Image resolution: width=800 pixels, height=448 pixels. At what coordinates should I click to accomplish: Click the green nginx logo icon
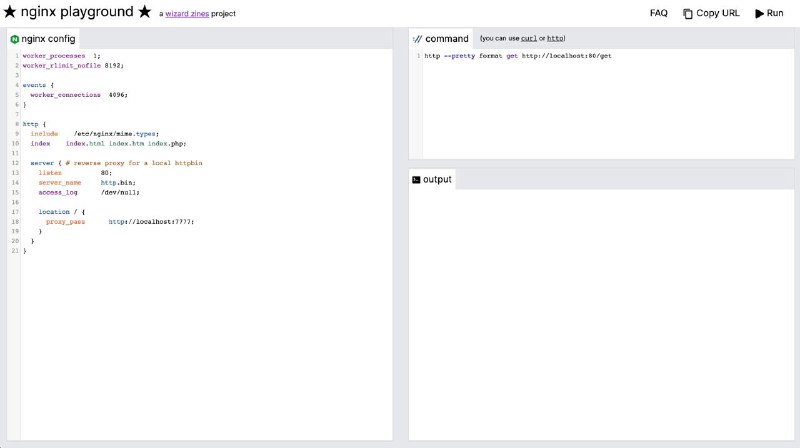(x=15, y=39)
